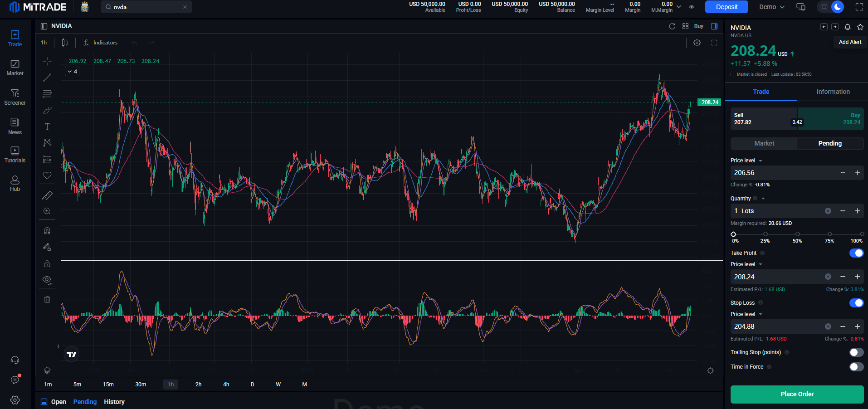Disable the Take Profit switch
The image size is (868, 409).
(857, 253)
